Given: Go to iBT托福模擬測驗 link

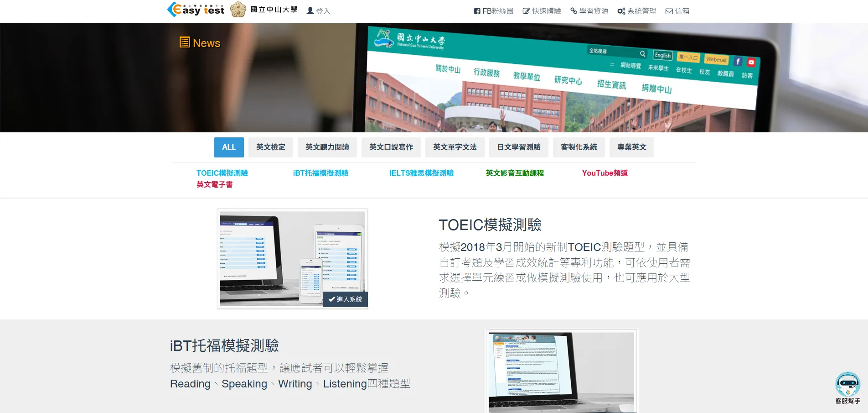Looking at the screenshot, I should click(x=320, y=173).
